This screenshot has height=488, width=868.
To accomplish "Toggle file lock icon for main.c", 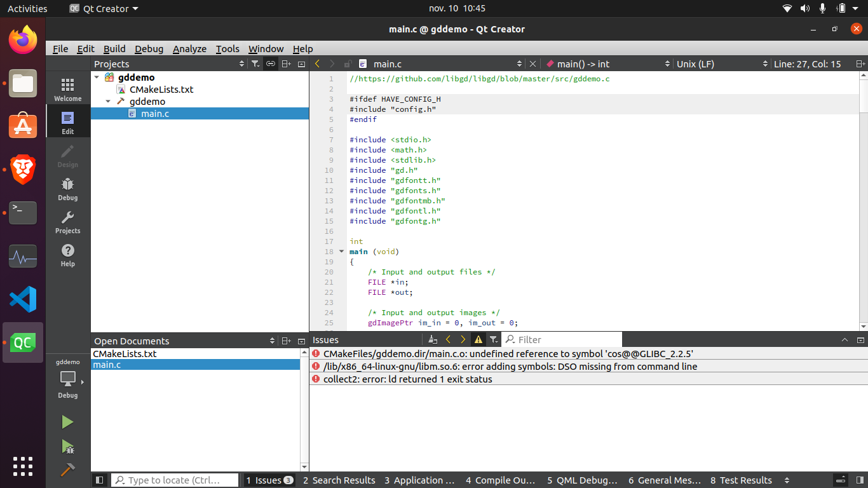I will click(348, 64).
